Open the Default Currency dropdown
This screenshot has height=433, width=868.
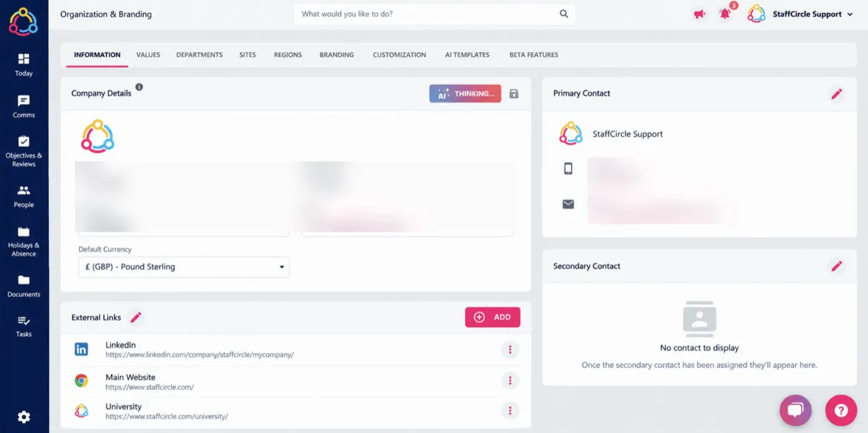pyautogui.click(x=184, y=267)
